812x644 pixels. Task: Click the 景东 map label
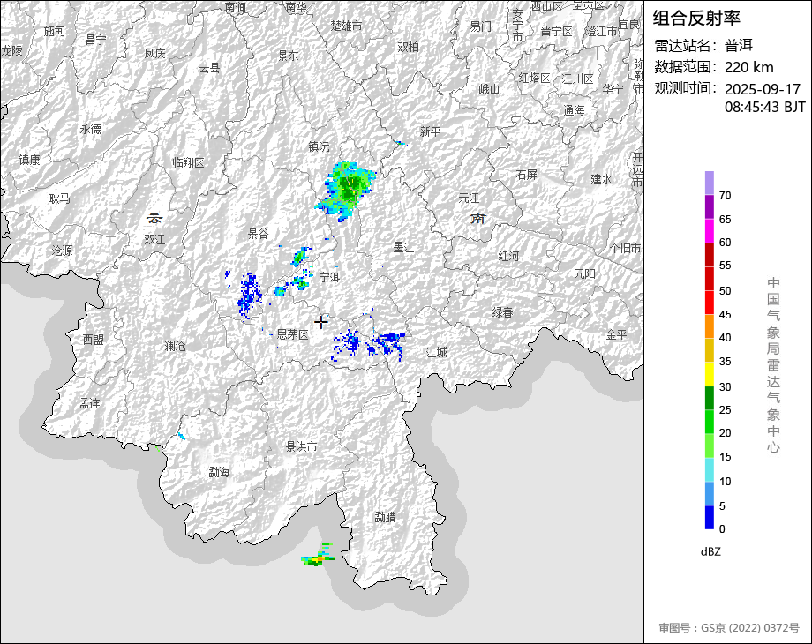coord(288,56)
